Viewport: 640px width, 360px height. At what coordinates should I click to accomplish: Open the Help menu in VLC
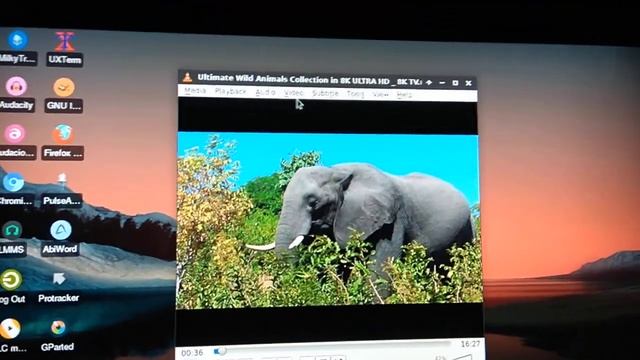404,95
